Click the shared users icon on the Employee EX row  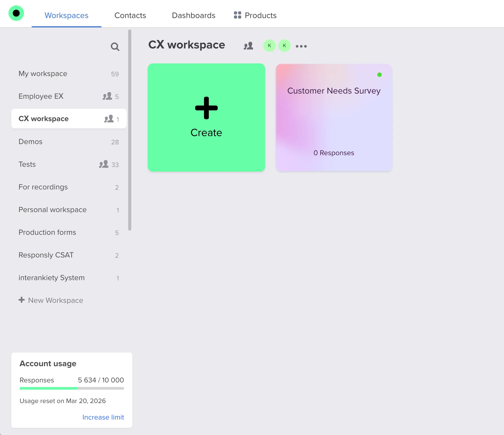[107, 96]
